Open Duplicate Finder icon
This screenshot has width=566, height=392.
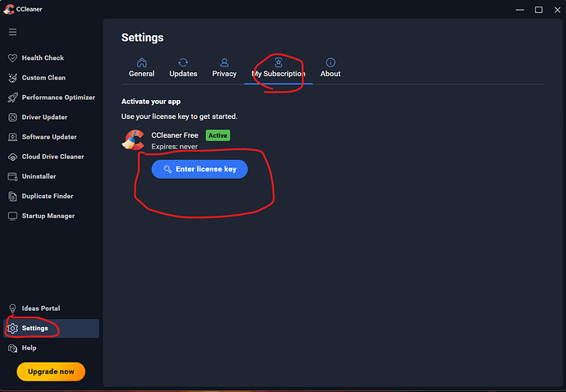pyautogui.click(x=13, y=196)
